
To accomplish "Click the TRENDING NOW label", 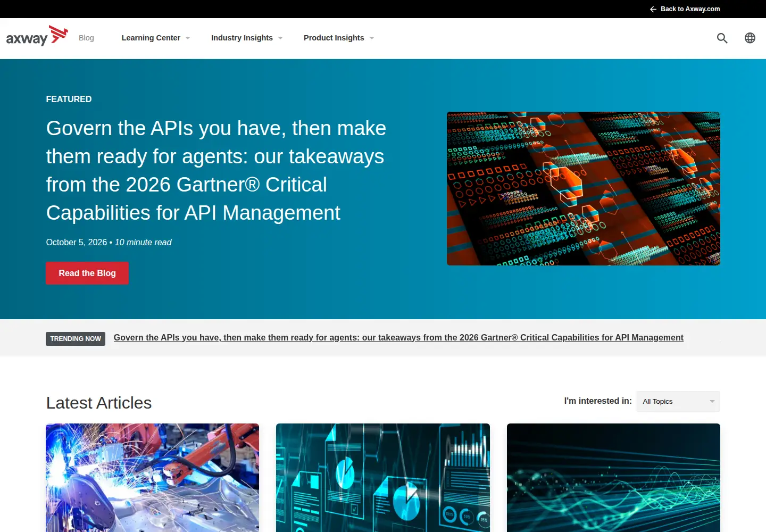I will point(76,339).
